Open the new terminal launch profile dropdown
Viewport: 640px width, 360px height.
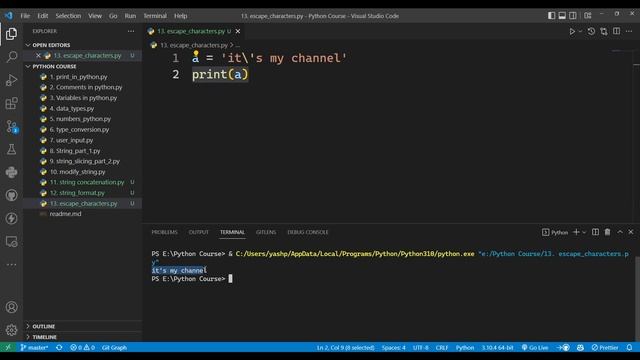584,232
